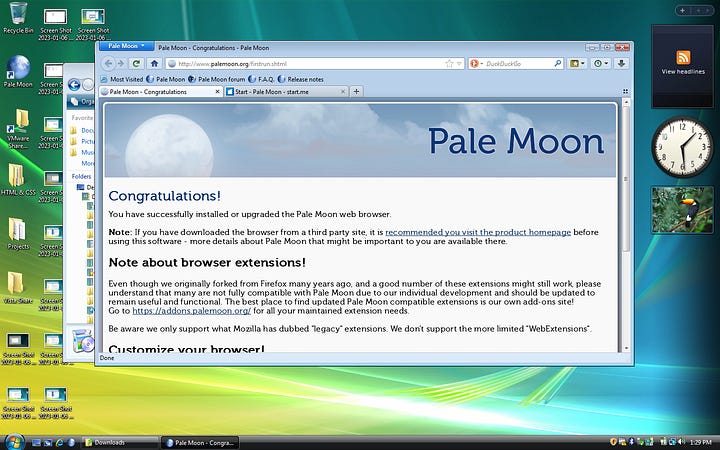Click the 'Note about browser extensions!' heading
Screen dimensions: 720x450
click(207, 263)
